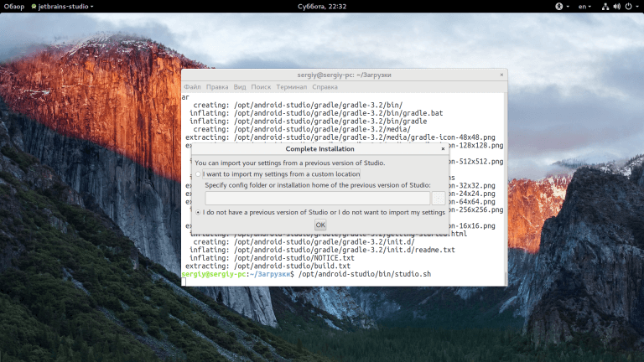Open the Терминал menu
Screen dimensions: 644x362
(x=291, y=87)
